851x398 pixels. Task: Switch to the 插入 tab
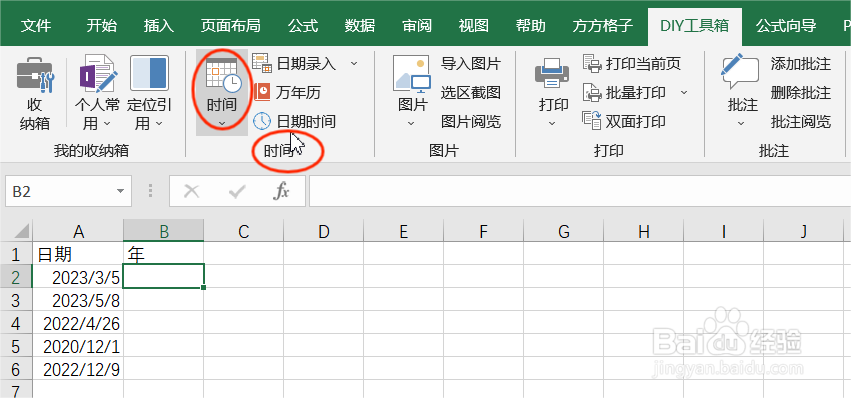[158, 26]
